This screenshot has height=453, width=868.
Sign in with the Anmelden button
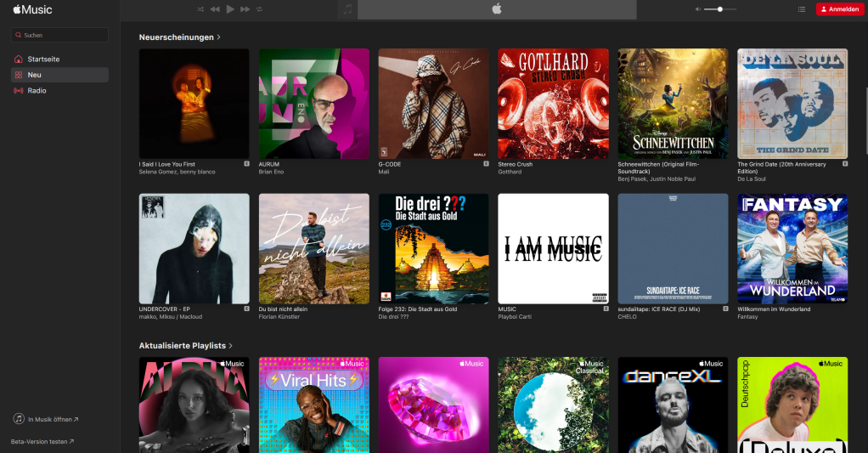tap(839, 9)
